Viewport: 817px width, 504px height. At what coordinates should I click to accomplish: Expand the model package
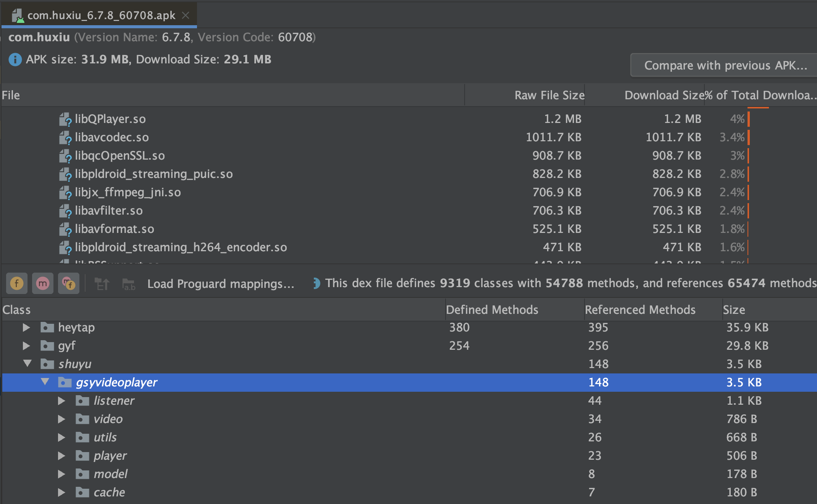click(61, 474)
